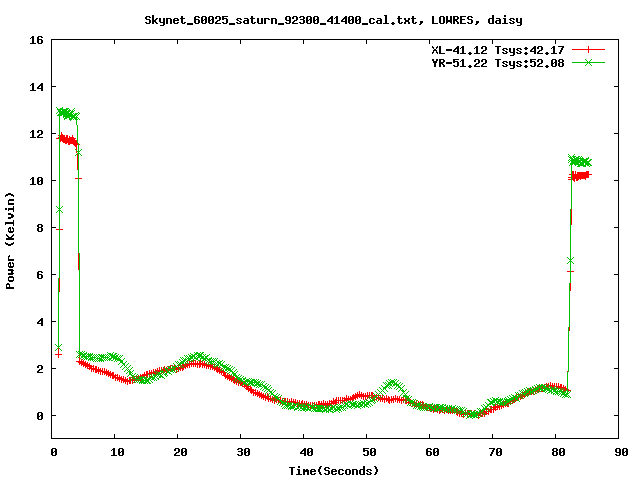Screen dimensions: 640x480
Task: Click the x-axis tick label 50
Action: [x=369, y=452]
